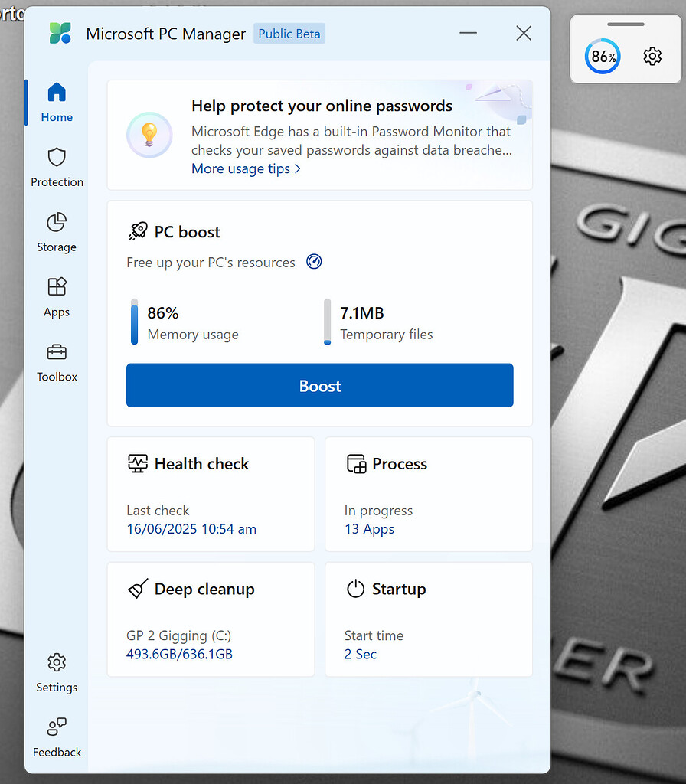Select the Home icon in the sidebar
686x784 pixels.
click(56, 92)
